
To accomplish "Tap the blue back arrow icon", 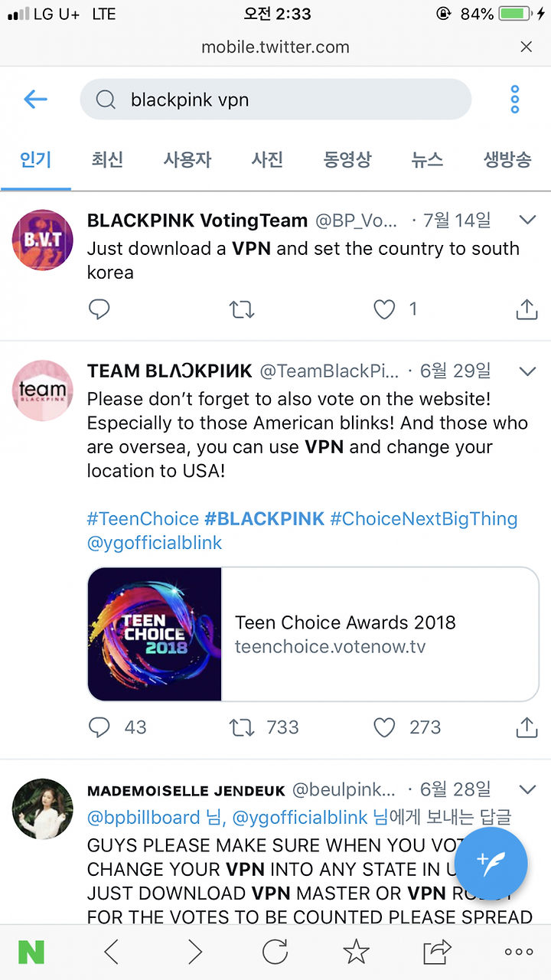I will coord(36,99).
